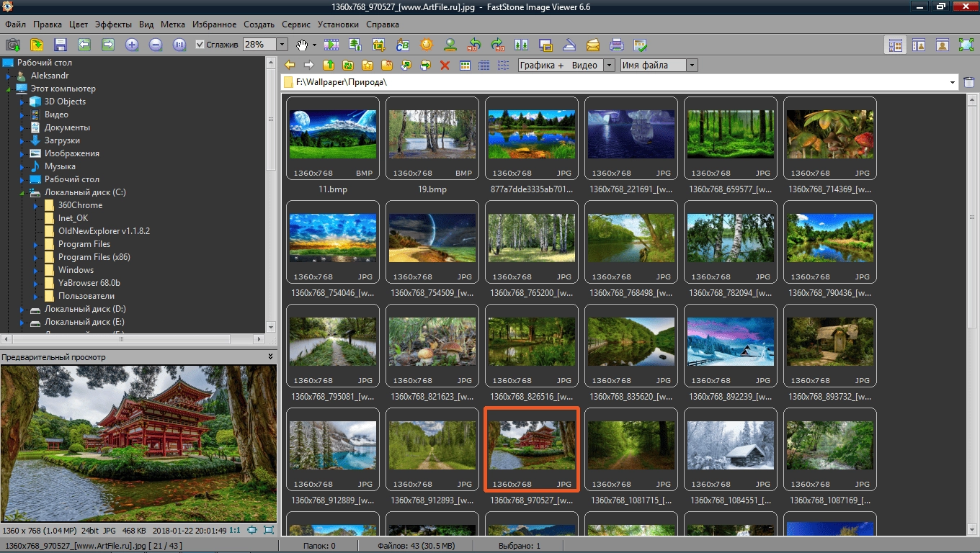Screen dimensions: 980x553
Task: Toggle the Сглажив checkbox
Action: click(200, 45)
